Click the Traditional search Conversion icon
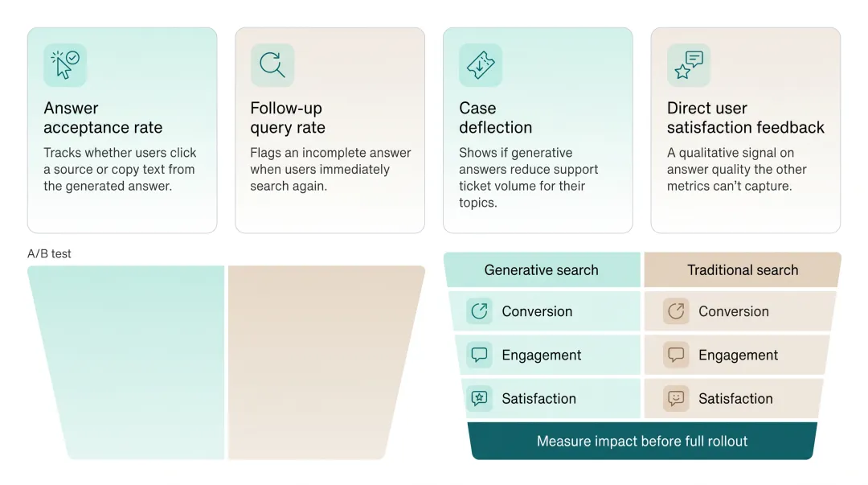The height and width of the screenshot is (485, 868). (676, 311)
